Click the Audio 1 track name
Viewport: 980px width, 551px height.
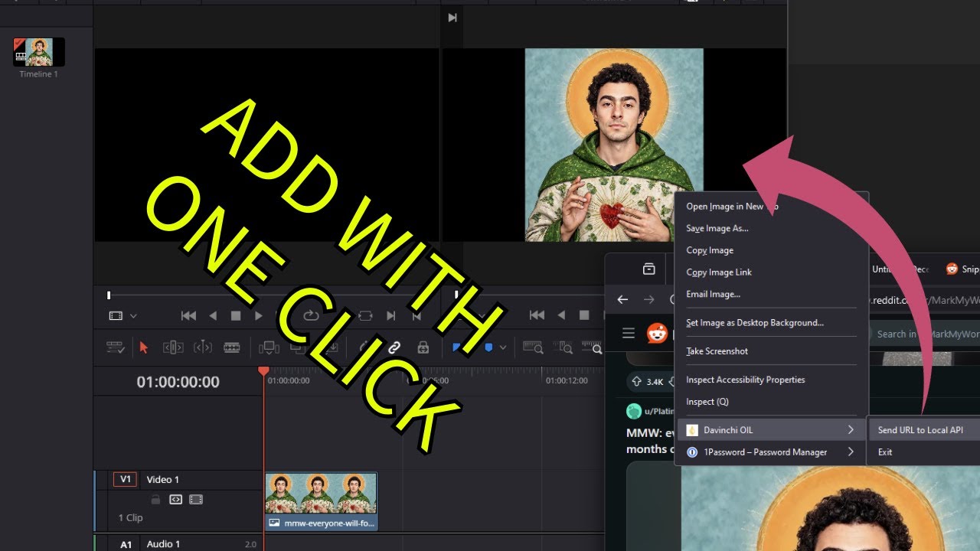(163, 544)
